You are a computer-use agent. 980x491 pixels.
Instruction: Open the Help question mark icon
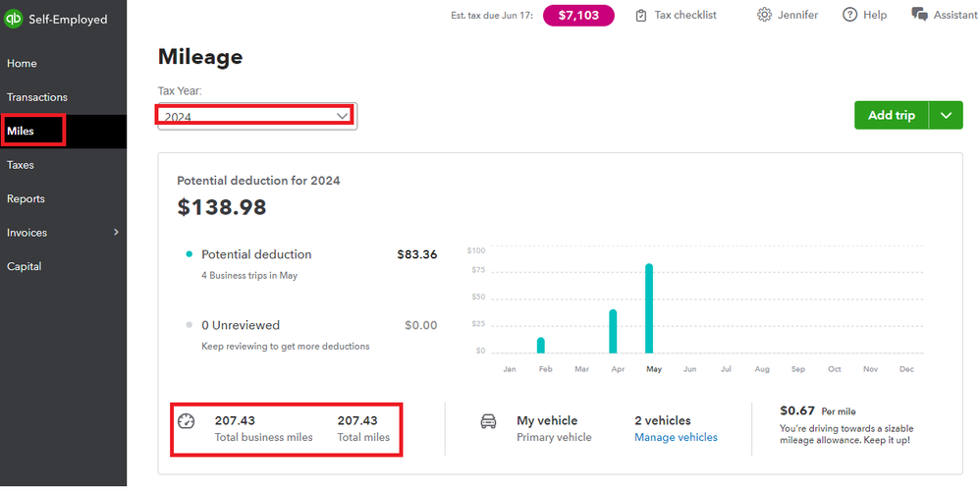click(850, 15)
